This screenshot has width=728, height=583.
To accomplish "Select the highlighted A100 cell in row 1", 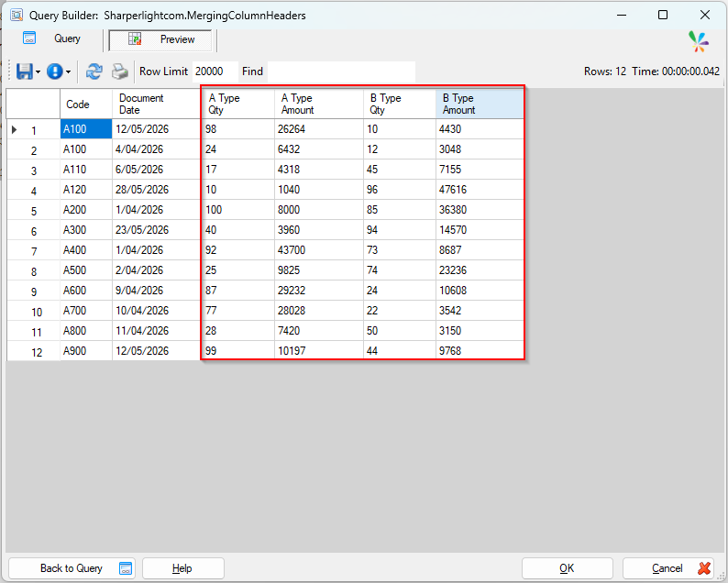I will [x=86, y=129].
